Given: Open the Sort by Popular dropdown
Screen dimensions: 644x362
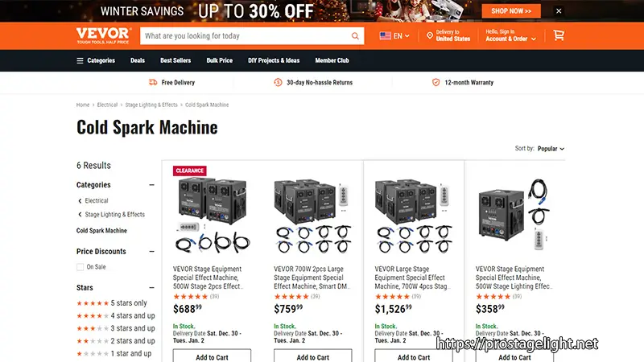Looking at the screenshot, I should [551, 149].
